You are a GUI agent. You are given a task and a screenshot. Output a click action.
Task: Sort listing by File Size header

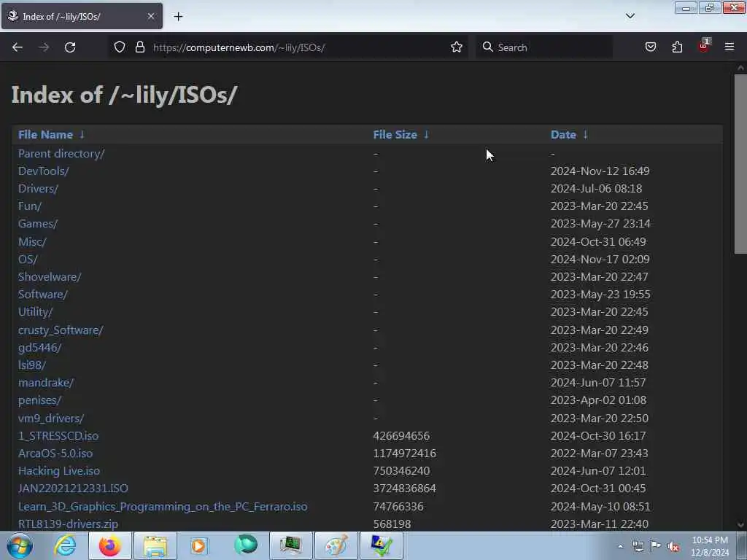point(395,135)
